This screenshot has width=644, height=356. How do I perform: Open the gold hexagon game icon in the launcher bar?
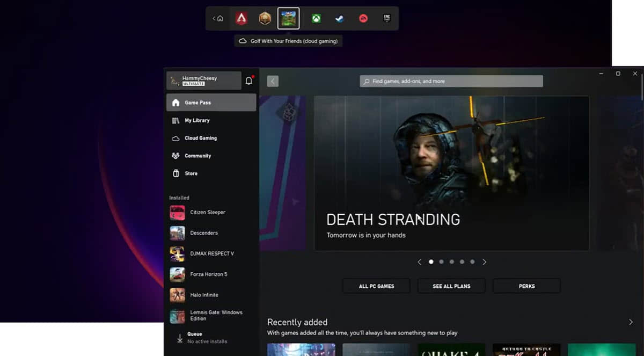coord(265,19)
